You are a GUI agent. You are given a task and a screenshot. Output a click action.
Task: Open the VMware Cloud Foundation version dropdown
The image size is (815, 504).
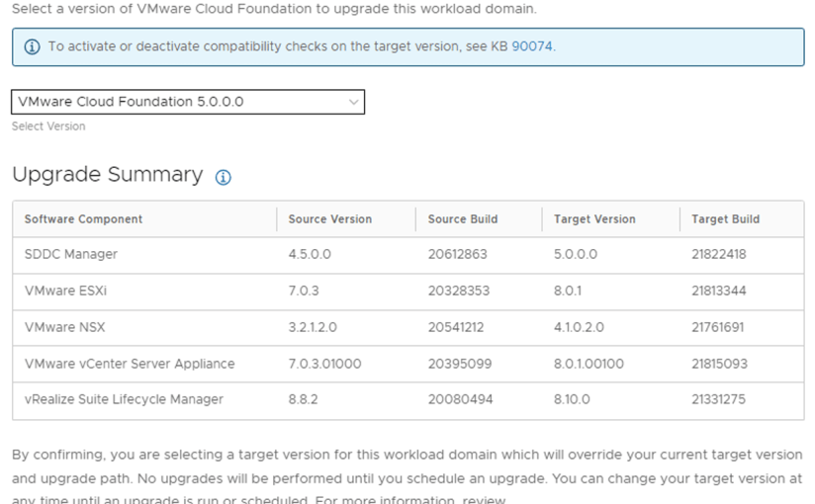pyautogui.click(x=188, y=102)
